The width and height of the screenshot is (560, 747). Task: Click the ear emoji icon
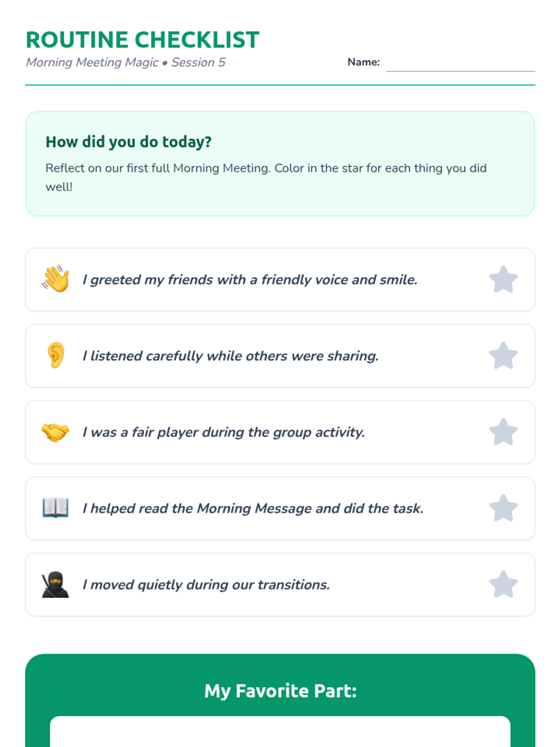tap(56, 355)
